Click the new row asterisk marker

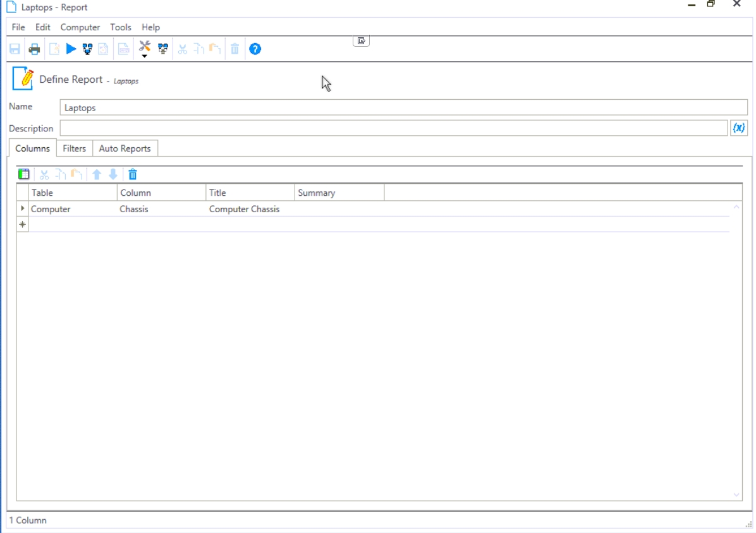coord(23,224)
